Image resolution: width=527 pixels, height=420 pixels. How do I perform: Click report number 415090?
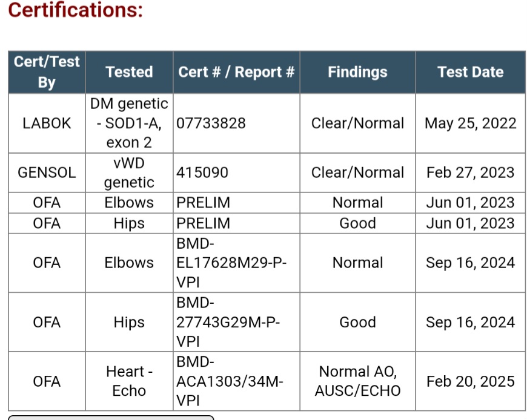point(202,172)
